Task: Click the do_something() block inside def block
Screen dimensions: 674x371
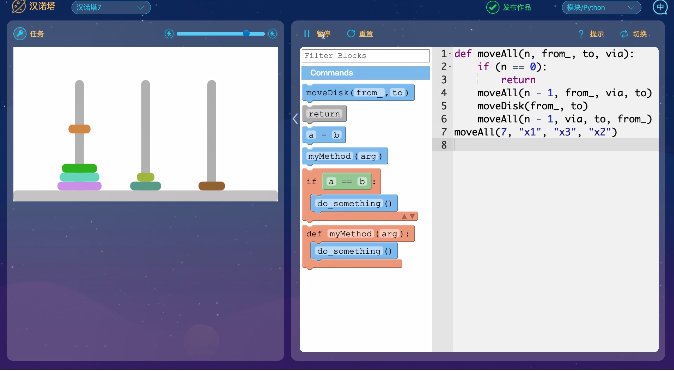Action: (x=354, y=251)
